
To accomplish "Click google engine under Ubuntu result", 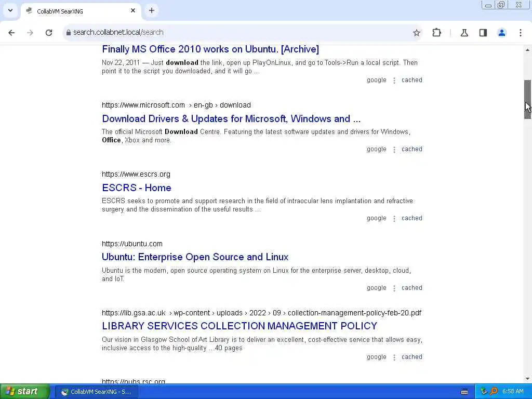I will (x=376, y=288).
